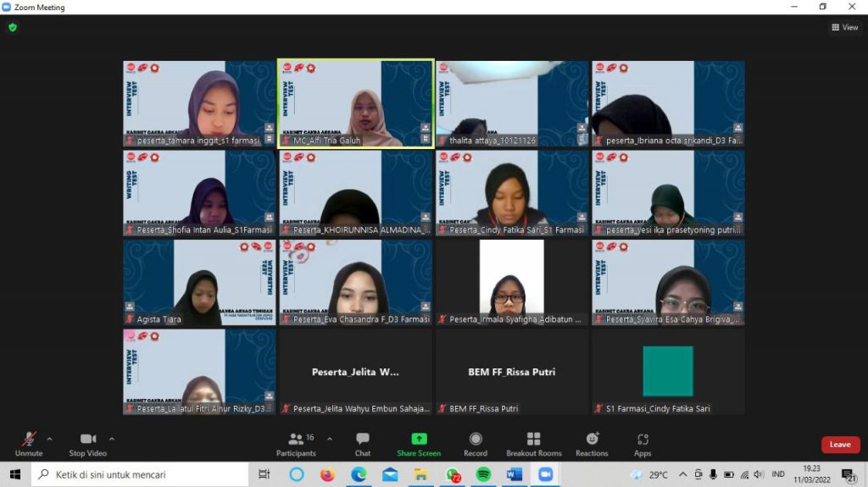The width and height of the screenshot is (868, 487).
Task: Open the View layout menu
Action: point(844,27)
